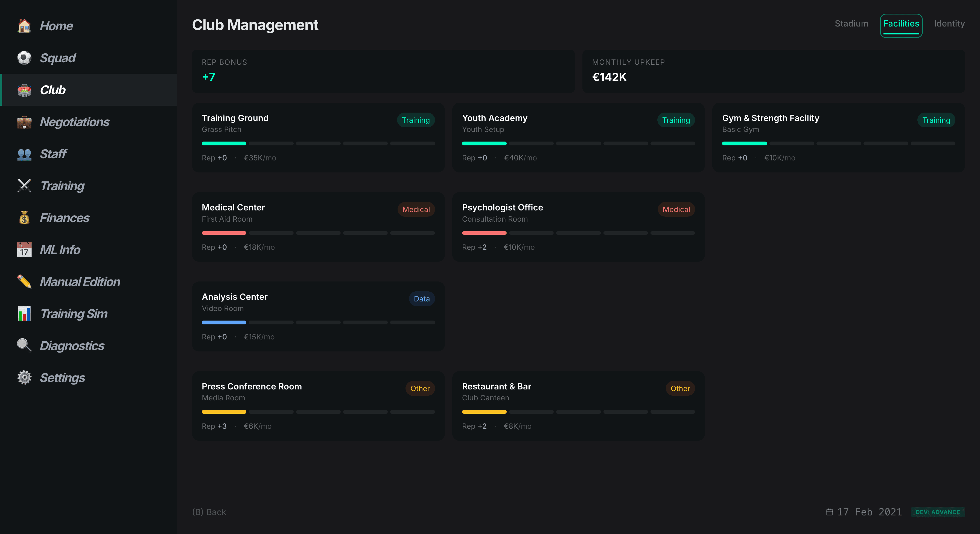Click the Negotiations briefcase icon
Viewport: 980px width, 534px height.
tap(24, 122)
